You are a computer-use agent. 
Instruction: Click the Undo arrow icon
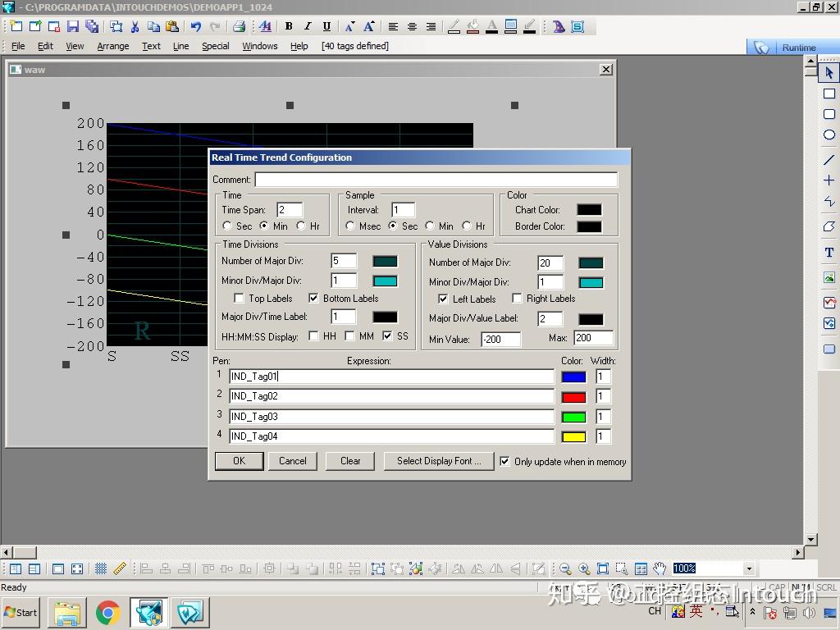196,27
